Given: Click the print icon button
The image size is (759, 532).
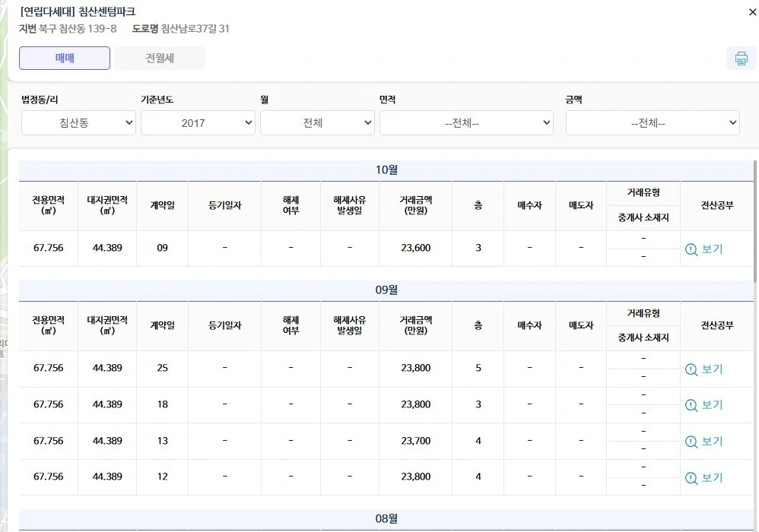Looking at the screenshot, I should (741, 59).
